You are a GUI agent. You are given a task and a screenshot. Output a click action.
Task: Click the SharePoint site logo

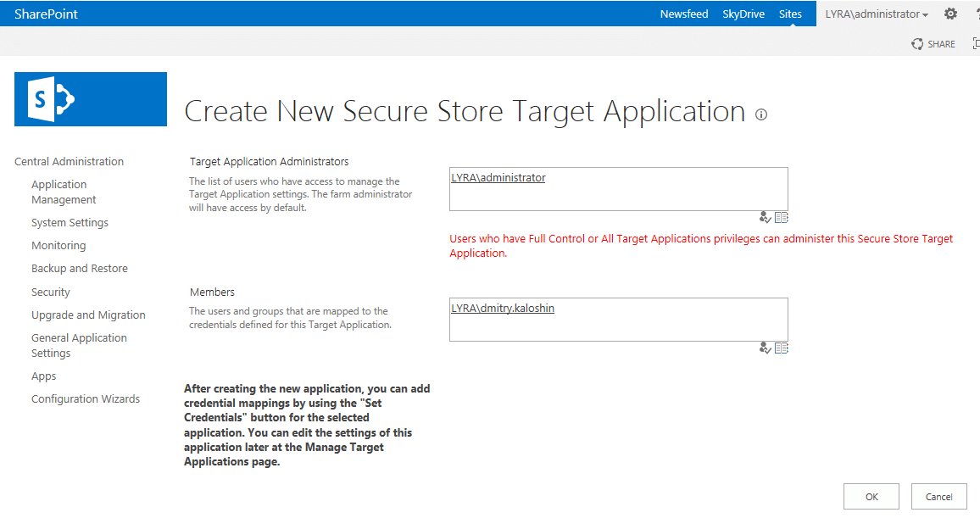point(91,98)
